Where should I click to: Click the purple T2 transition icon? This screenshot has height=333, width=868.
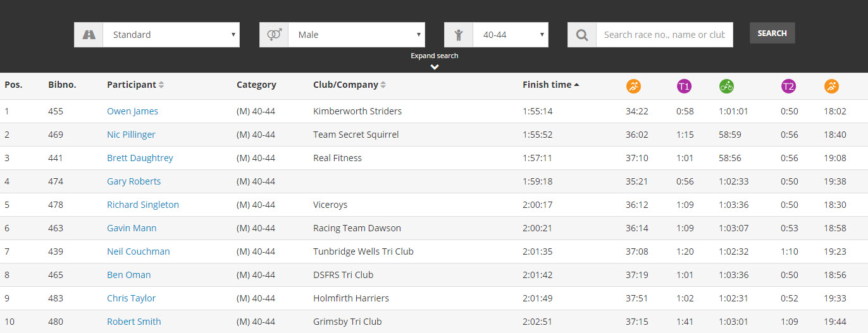click(x=788, y=87)
